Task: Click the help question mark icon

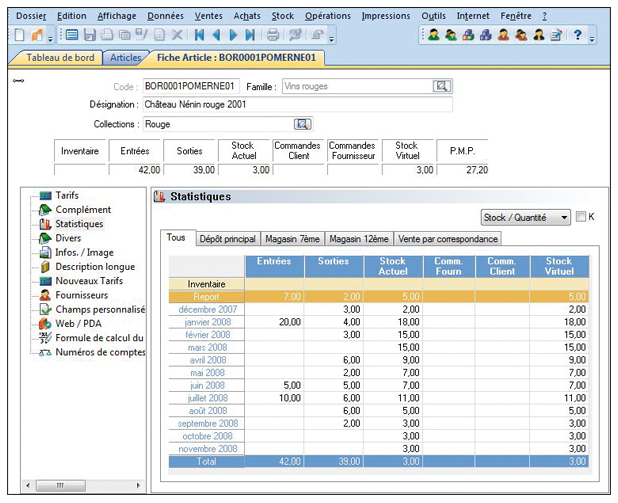Action: (x=578, y=35)
